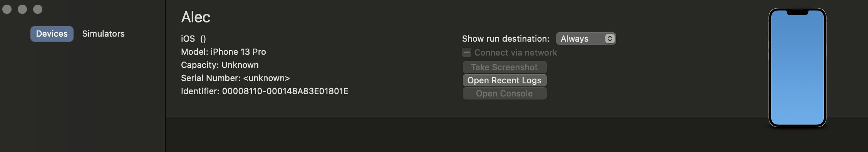Click the iPhone 13 Pro device image
Image resolution: width=868 pixels, height=152 pixels.
tap(798, 68)
